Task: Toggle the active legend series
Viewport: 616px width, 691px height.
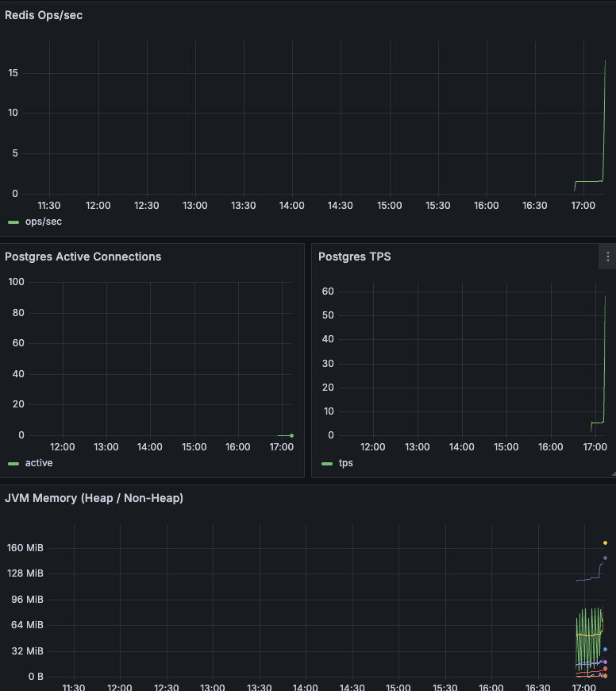Action: [39, 463]
